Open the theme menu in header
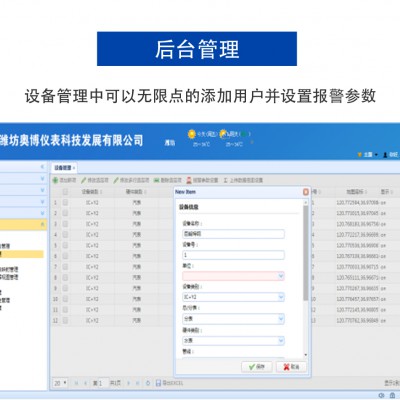The width and height of the screenshot is (400, 400). point(368,155)
